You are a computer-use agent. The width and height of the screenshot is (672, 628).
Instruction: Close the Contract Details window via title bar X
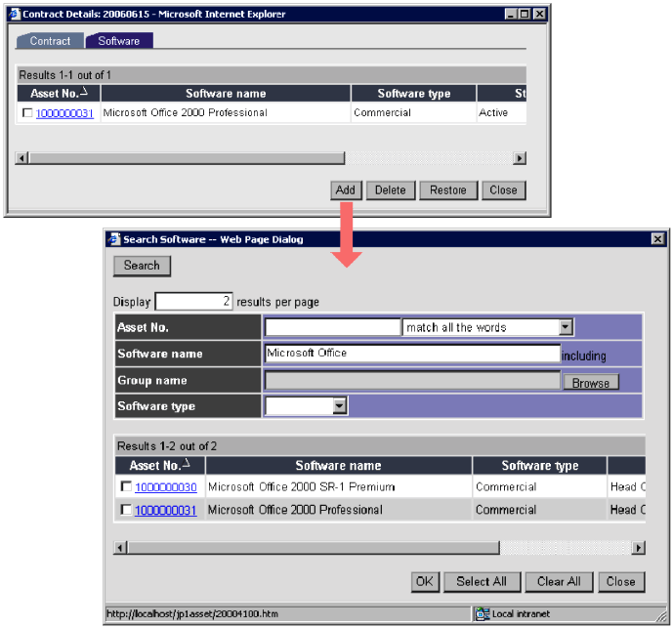click(539, 14)
